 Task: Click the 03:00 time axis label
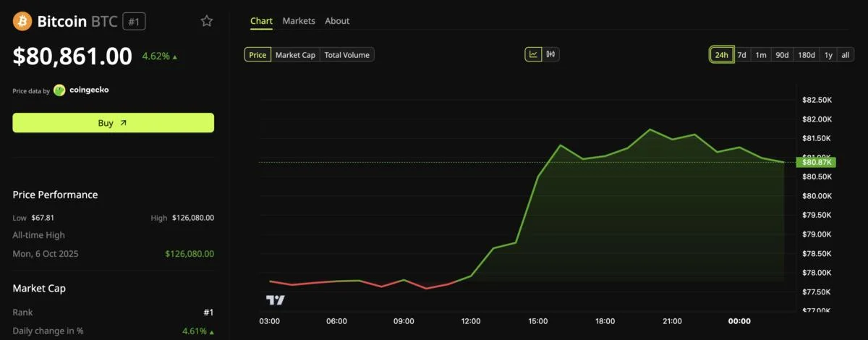point(270,321)
